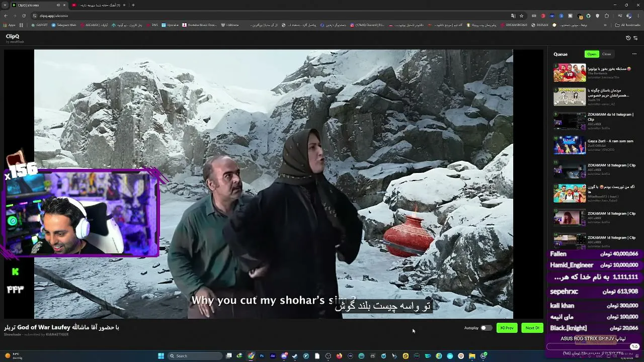Viewport: 644px width, 362px height.
Task: Select the Fallen donation entry
Action: 594,254
